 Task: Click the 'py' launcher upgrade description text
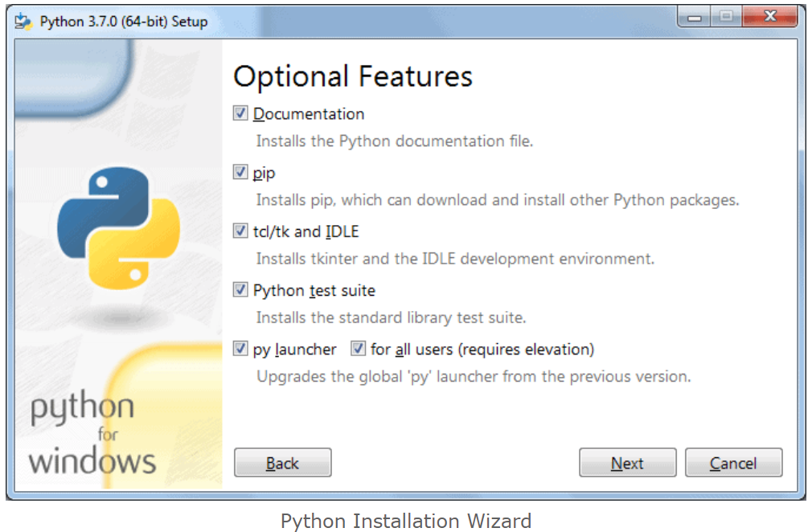(x=474, y=376)
